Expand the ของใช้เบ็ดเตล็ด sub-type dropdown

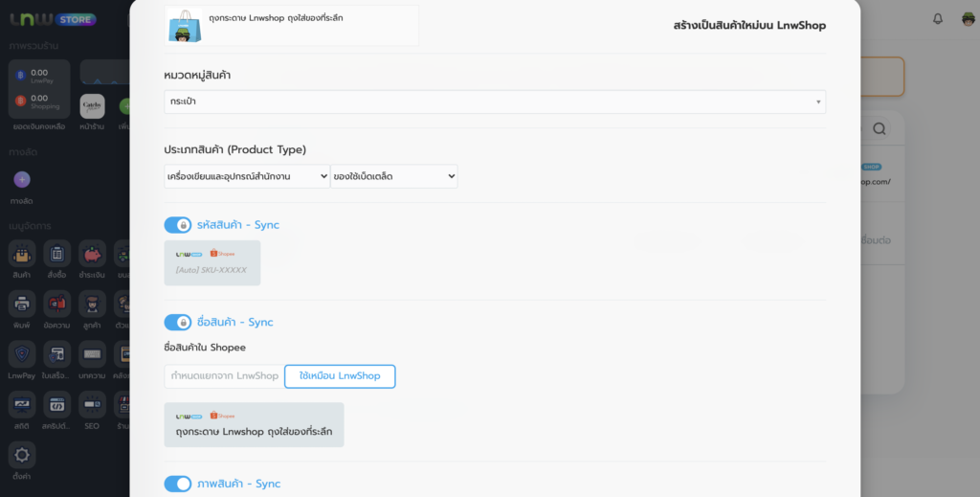[394, 176]
